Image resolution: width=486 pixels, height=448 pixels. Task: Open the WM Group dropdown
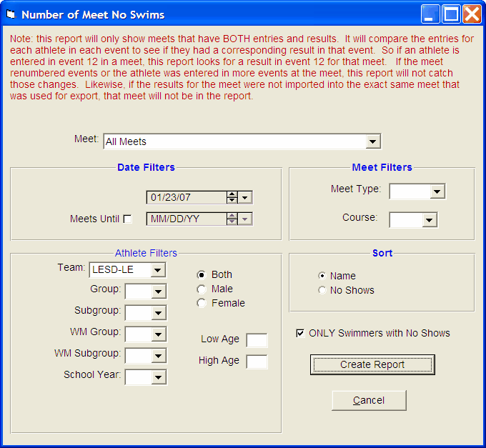pyautogui.click(x=158, y=334)
